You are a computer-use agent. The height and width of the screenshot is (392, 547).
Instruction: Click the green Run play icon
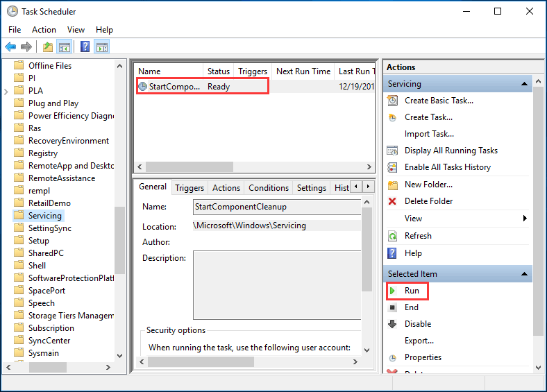[392, 291]
